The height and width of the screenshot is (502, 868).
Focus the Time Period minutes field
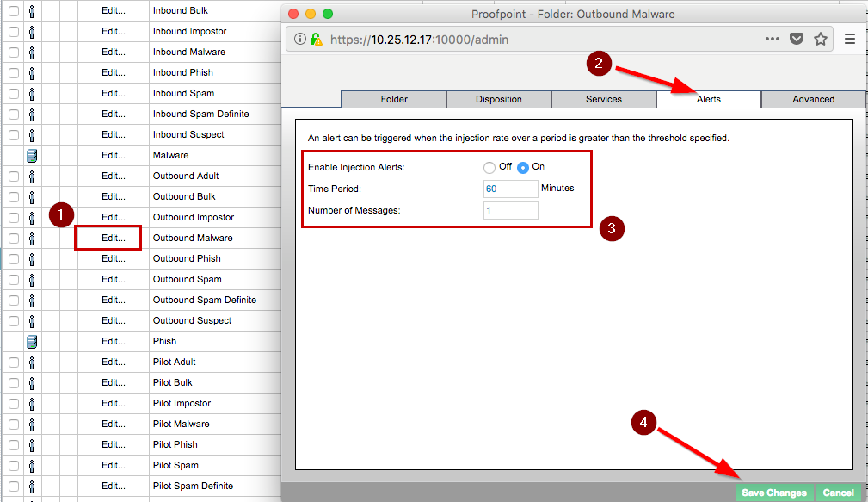click(x=510, y=189)
